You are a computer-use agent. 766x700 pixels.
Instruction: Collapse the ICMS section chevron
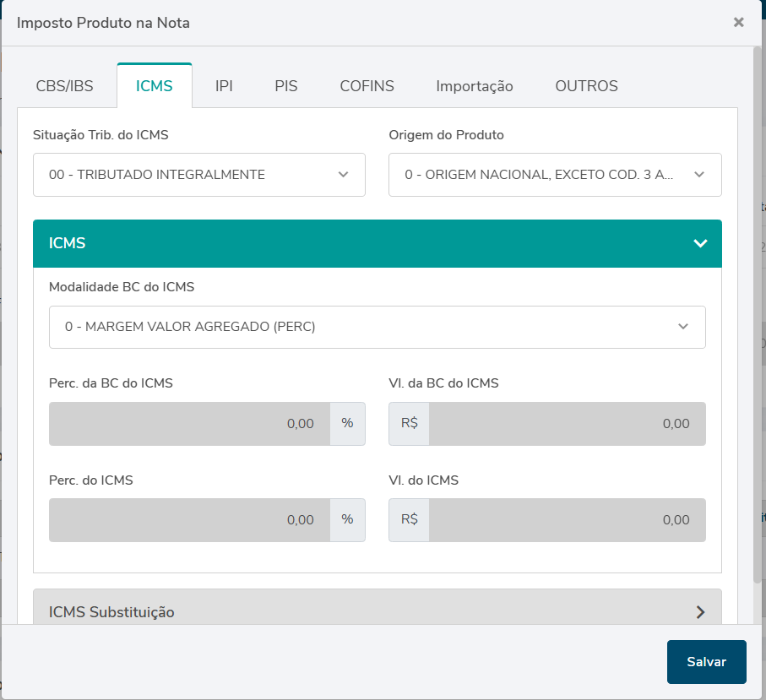click(700, 244)
